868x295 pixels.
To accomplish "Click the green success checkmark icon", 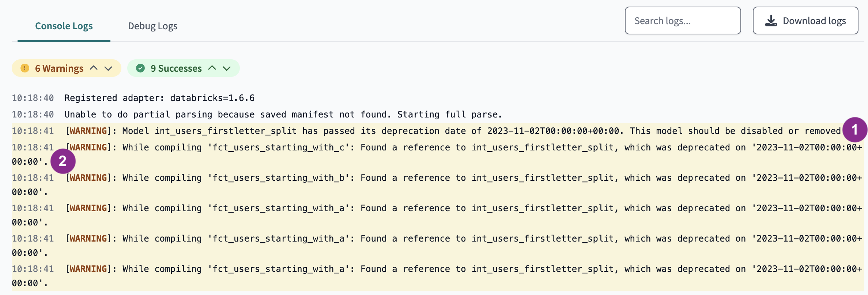I will (140, 68).
